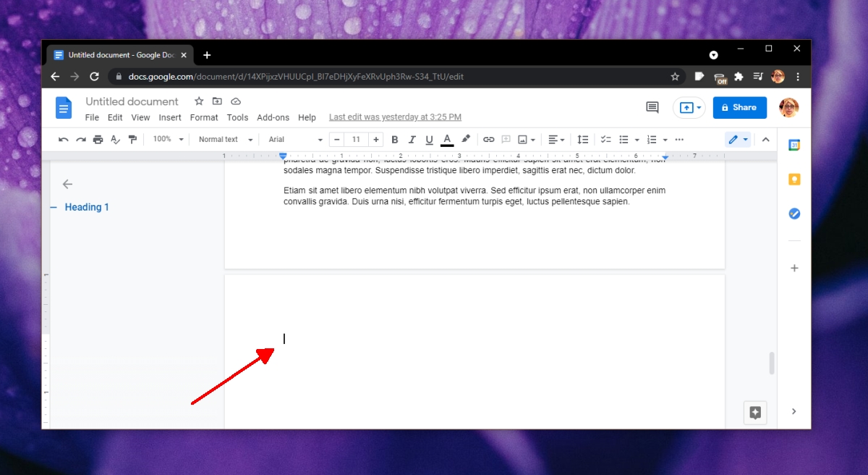868x475 pixels.
Task: Click the font size field showing 11
Action: tap(356, 139)
